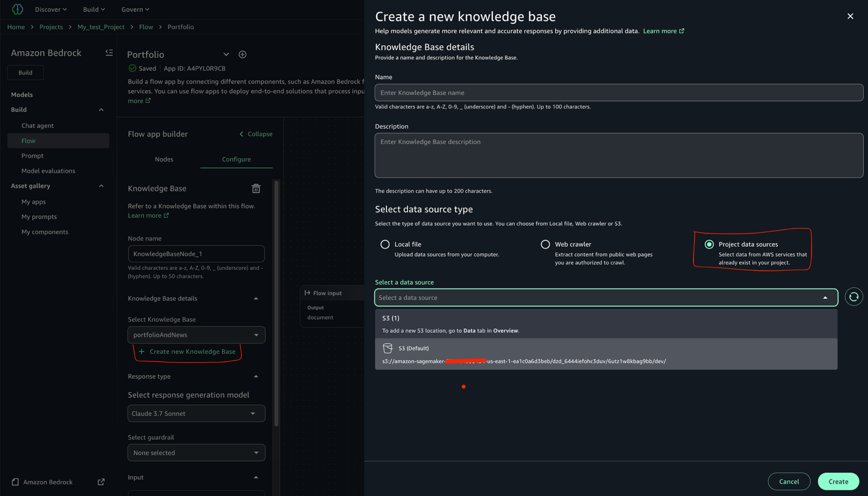Open Flow in sidebar navigation

coord(58,141)
